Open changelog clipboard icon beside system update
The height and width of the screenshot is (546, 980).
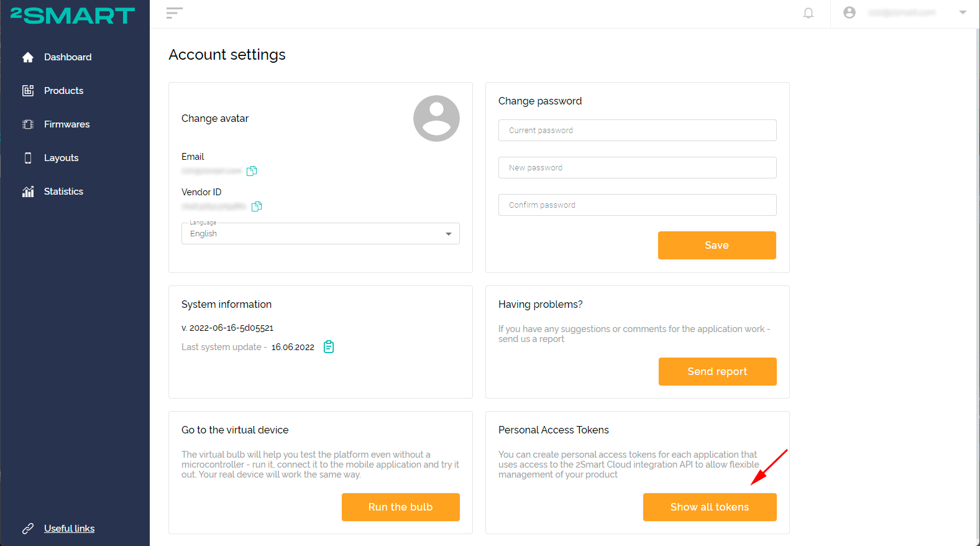coord(329,347)
